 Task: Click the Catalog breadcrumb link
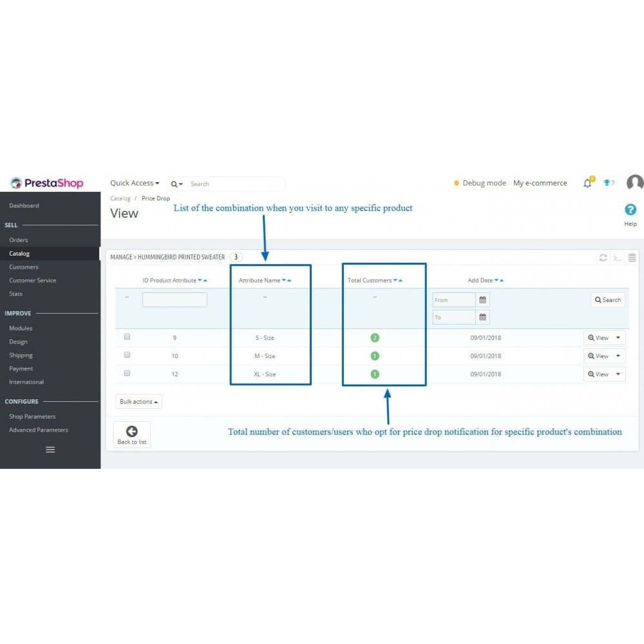coord(120,198)
